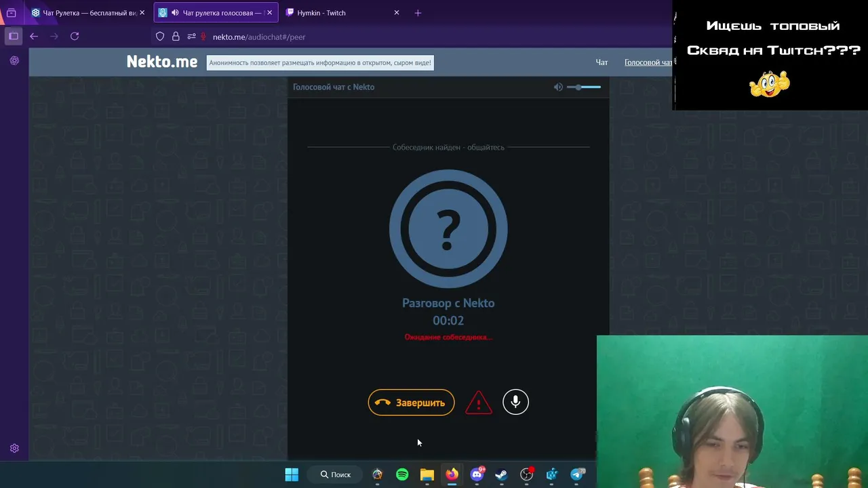Show site security padlock info
Viewport: 868px width, 488px height.
click(x=176, y=37)
